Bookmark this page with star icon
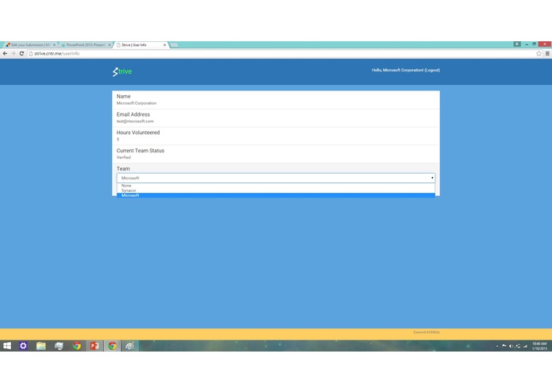552x392 pixels. pyautogui.click(x=538, y=53)
